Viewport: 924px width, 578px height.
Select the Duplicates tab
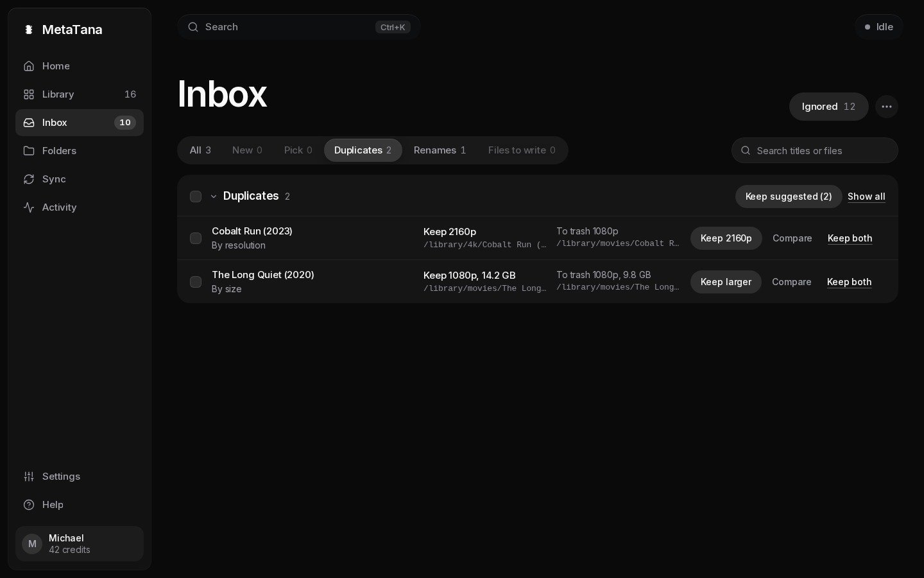(363, 150)
